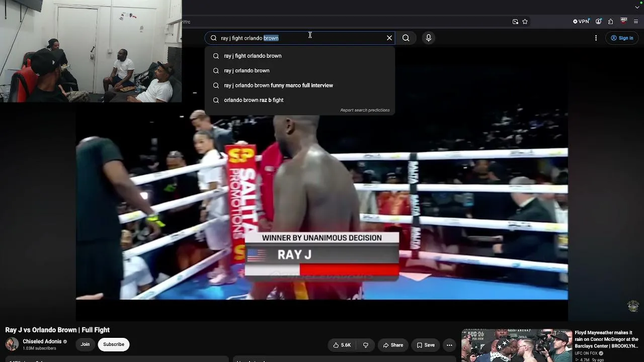Share the video
Screen dimensions: 644x362
393,345
